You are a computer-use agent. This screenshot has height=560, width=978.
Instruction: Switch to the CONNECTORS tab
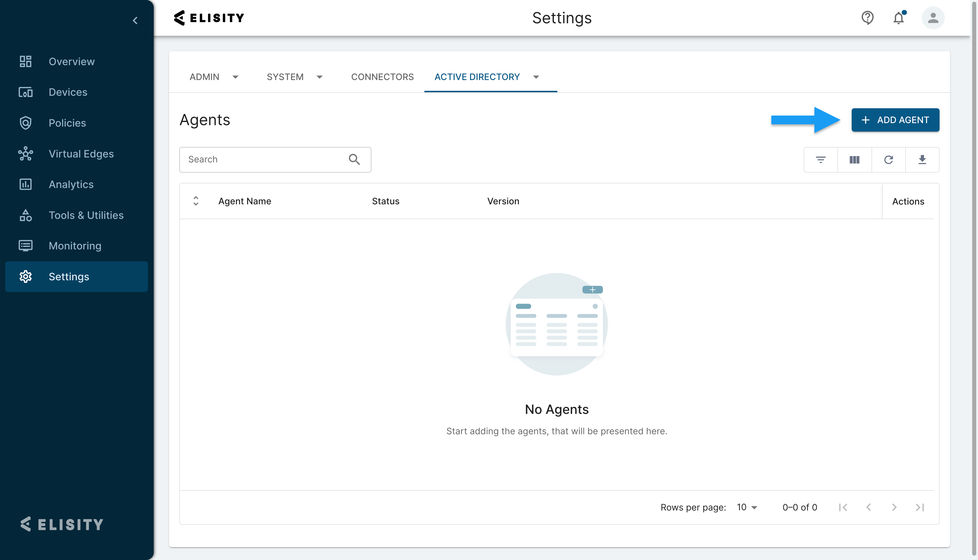[x=382, y=77]
